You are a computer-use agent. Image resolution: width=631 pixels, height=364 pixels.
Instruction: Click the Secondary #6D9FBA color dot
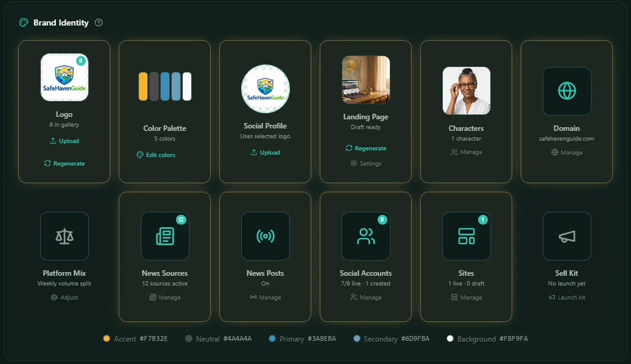click(357, 338)
